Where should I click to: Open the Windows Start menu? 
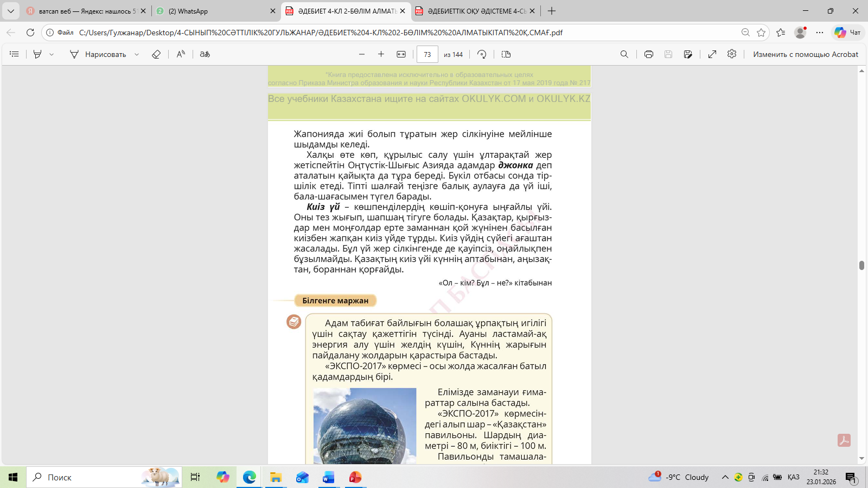click(x=13, y=477)
